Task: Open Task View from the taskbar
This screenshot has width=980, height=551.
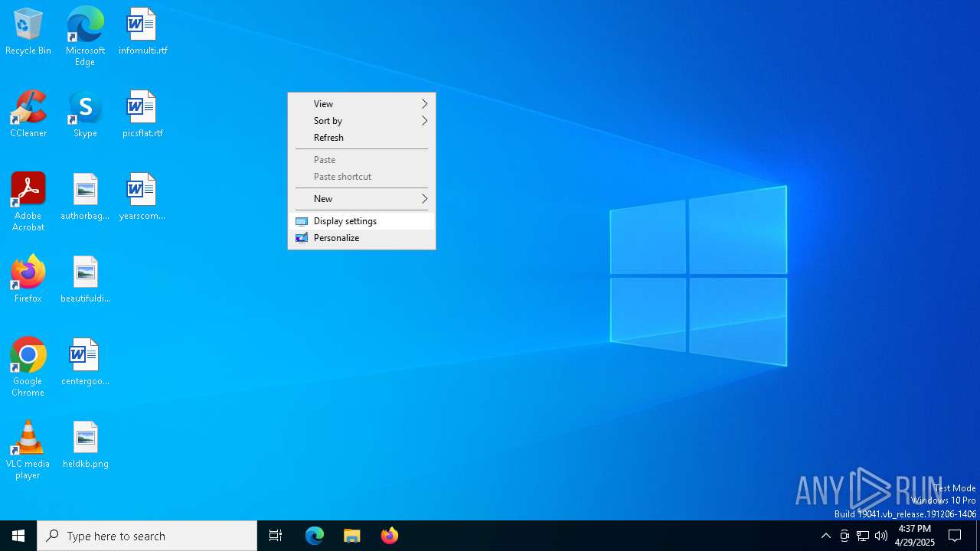Action: [276, 536]
